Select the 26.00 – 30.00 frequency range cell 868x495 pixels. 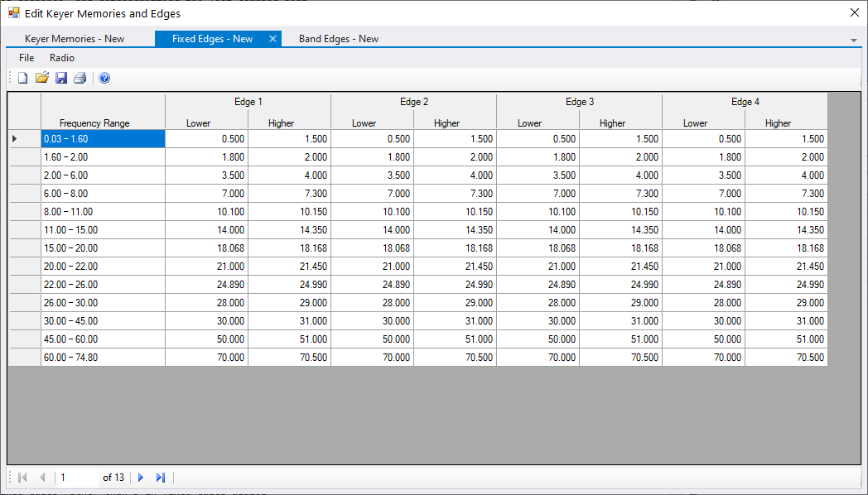(103, 303)
